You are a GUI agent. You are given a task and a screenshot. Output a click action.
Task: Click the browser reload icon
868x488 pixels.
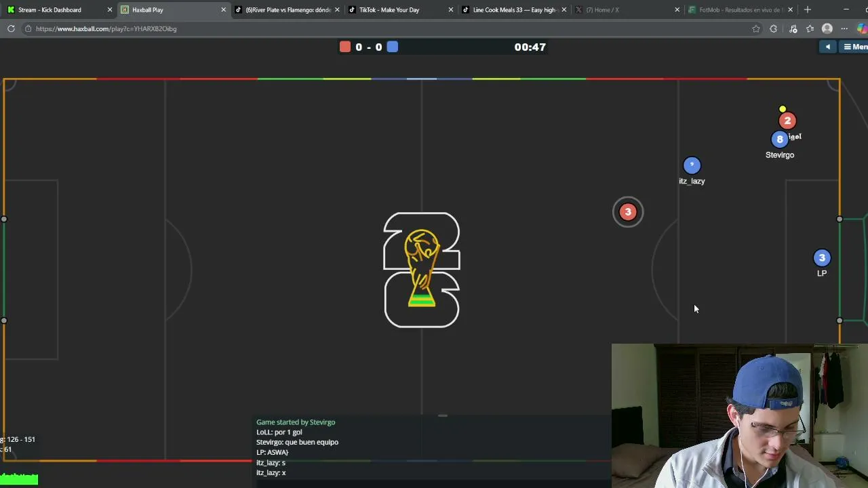[x=11, y=28]
